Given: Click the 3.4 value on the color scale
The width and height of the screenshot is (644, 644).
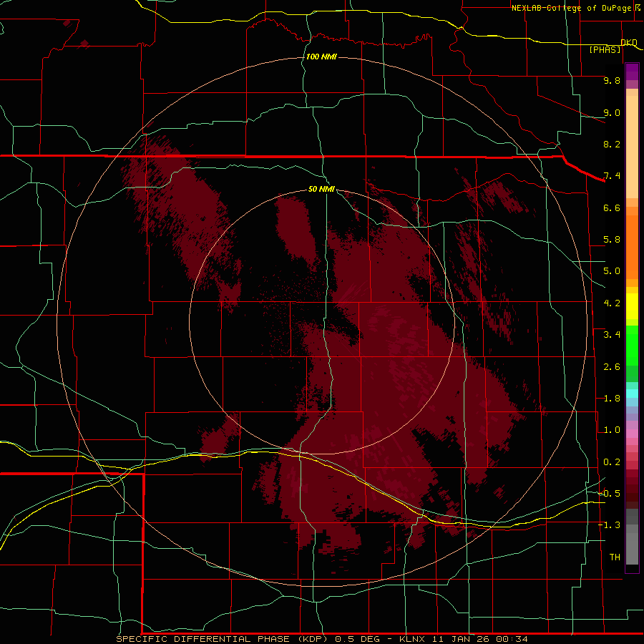Looking at the screenshot, I should tap(612, 335).
